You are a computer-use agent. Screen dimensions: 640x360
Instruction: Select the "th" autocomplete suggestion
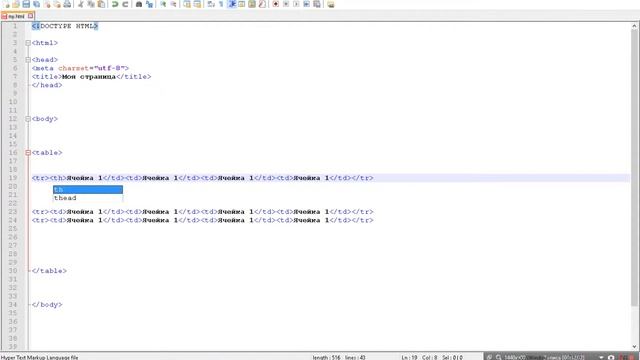tap(88, 189)
